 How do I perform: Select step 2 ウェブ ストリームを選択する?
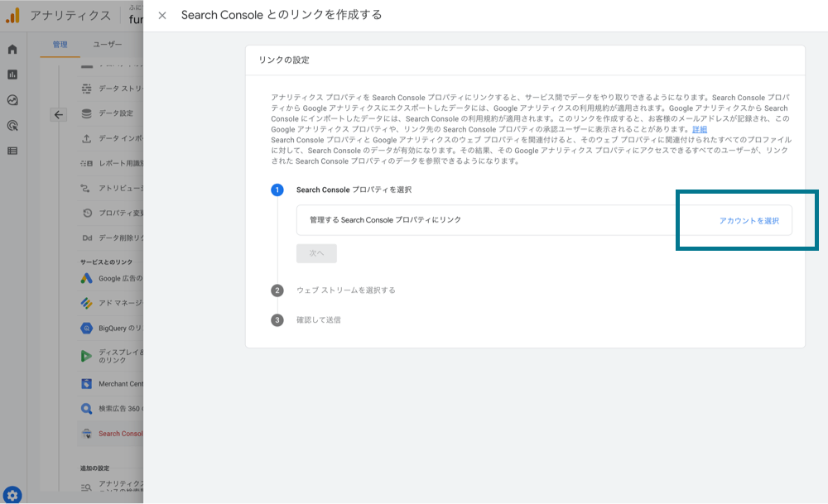[x=346, y=290]
